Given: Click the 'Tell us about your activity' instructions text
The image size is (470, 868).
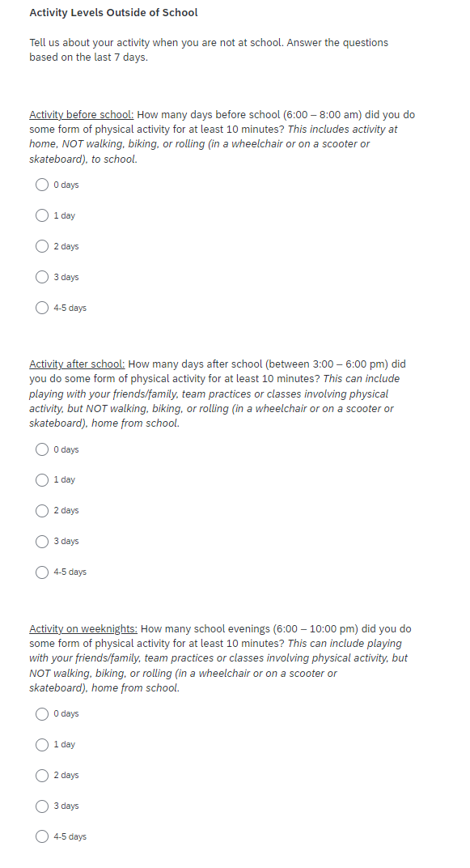Looking at the screenshot, I should point(209,50).
